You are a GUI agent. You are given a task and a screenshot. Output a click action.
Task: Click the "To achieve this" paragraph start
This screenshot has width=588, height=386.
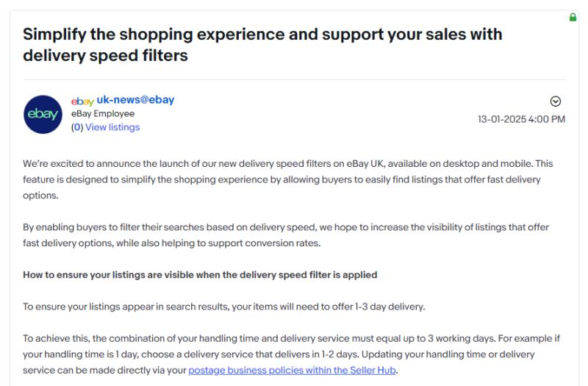59,339
